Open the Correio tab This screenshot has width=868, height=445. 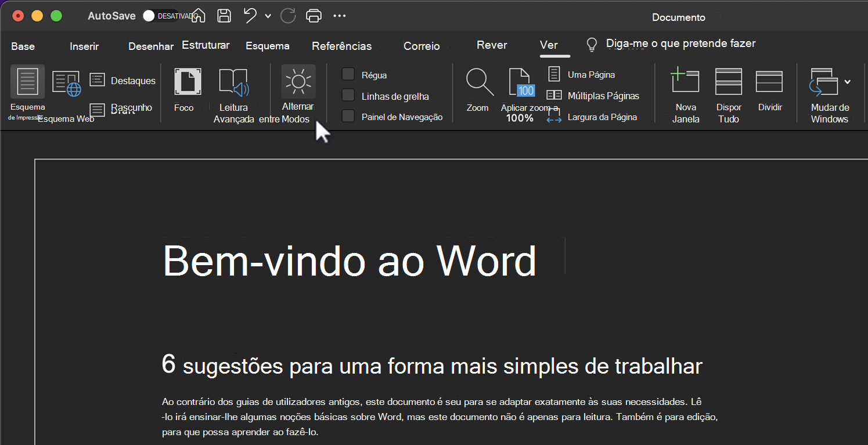point(422,46)
